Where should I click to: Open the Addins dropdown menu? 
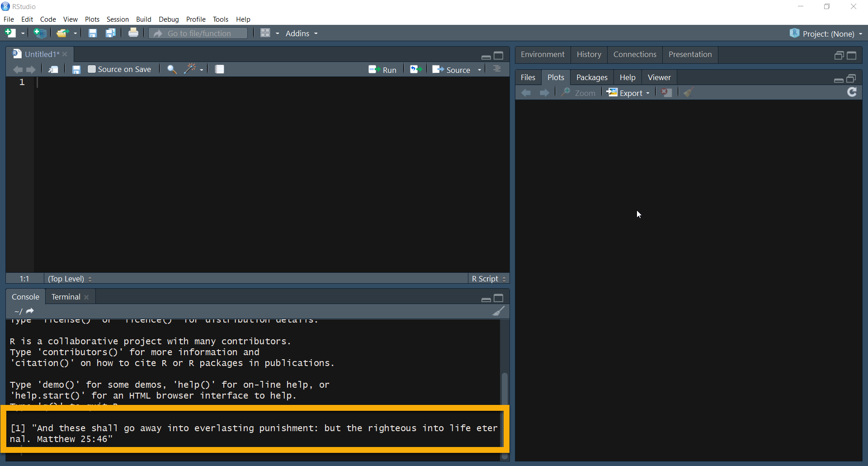[x=302, y=33]
